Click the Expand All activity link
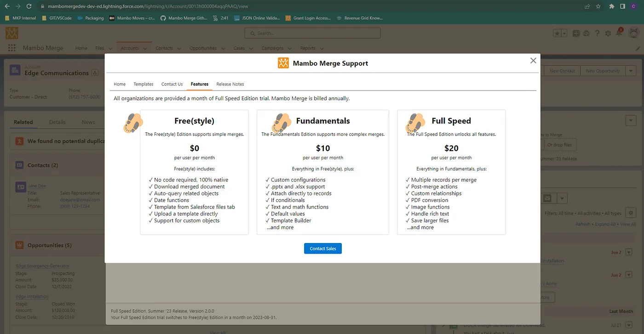The image size is (644, 334). click(605, 224)
